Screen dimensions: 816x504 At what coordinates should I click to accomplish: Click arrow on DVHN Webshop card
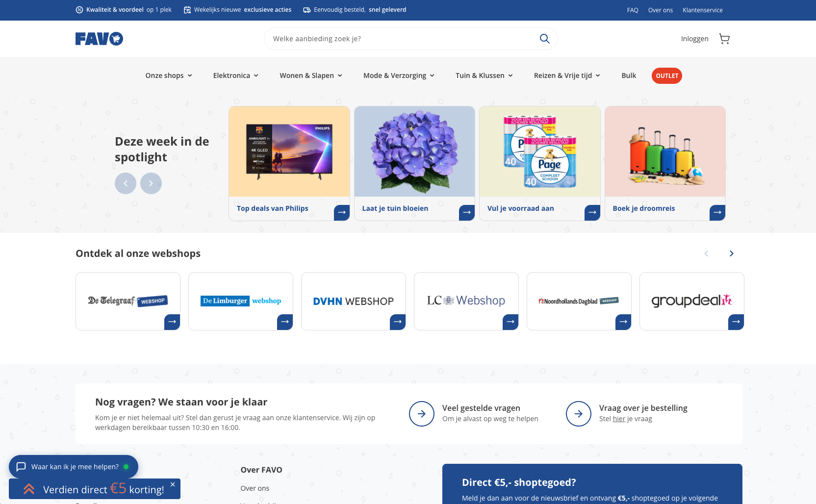pos(398,322)
